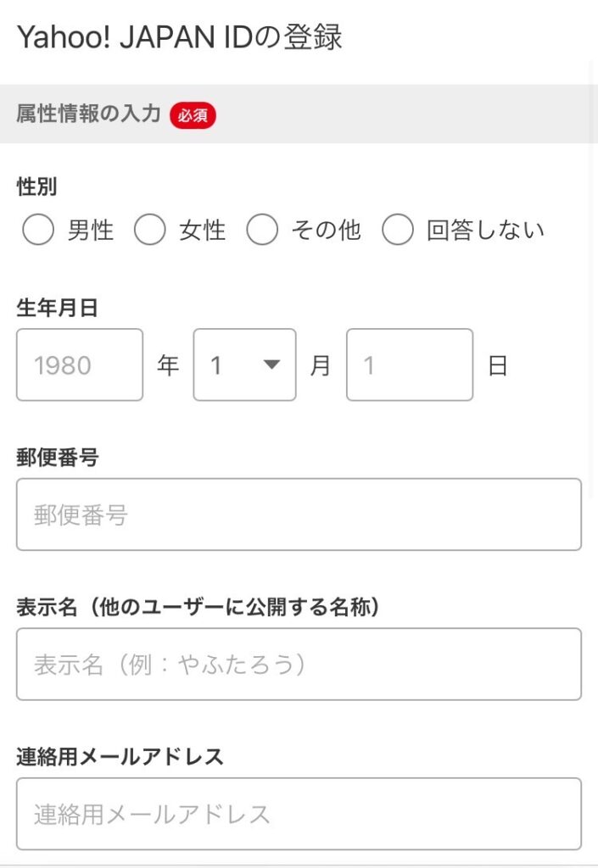Focus the birth day input field
This screenshot has height=868, width=598.
[x=409, y=364]
